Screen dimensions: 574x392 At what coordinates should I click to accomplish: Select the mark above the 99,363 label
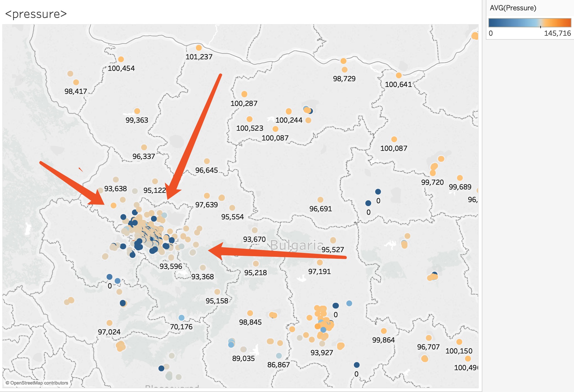click(137, 111)
